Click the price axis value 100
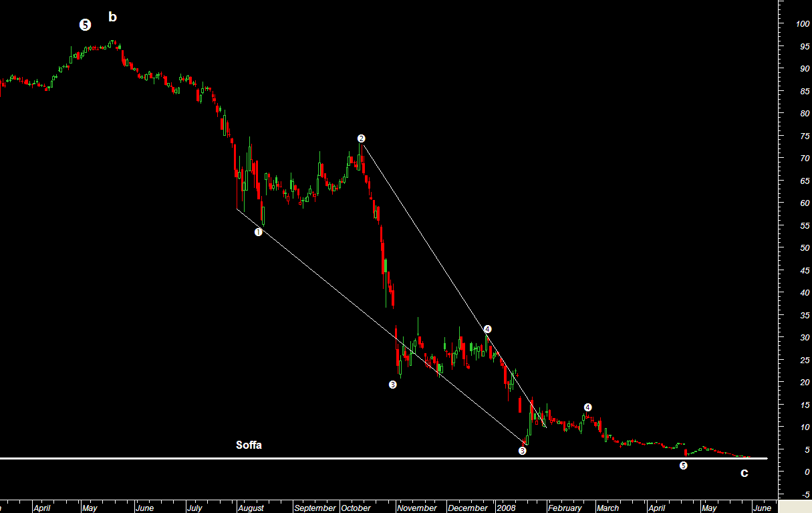Image resolution: width=812 pixels, height=513 pixels. [803, 24]
